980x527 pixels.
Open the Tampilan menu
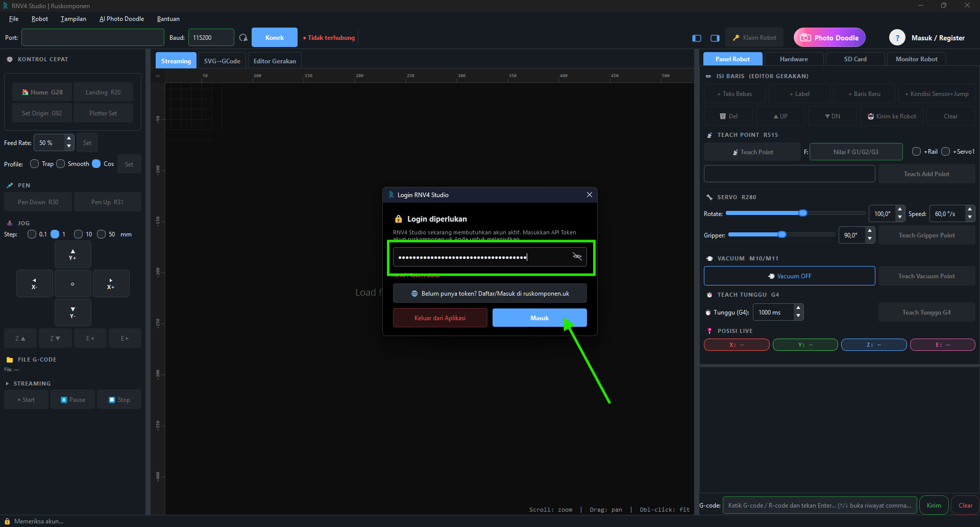73,19
